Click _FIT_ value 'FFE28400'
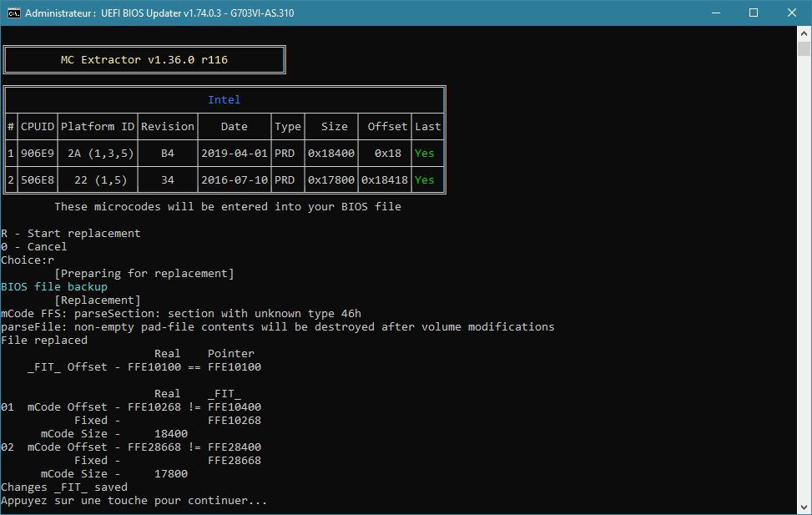 click(x=234, y=447)
